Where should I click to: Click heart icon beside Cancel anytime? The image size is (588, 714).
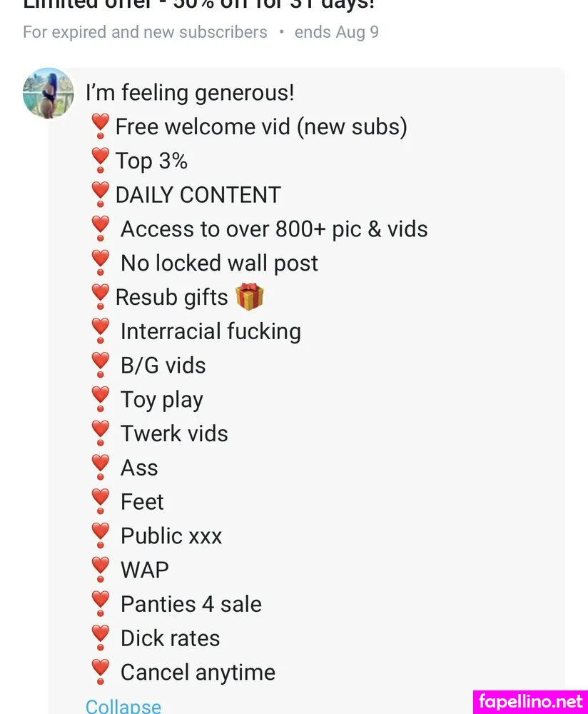(101, 672)
